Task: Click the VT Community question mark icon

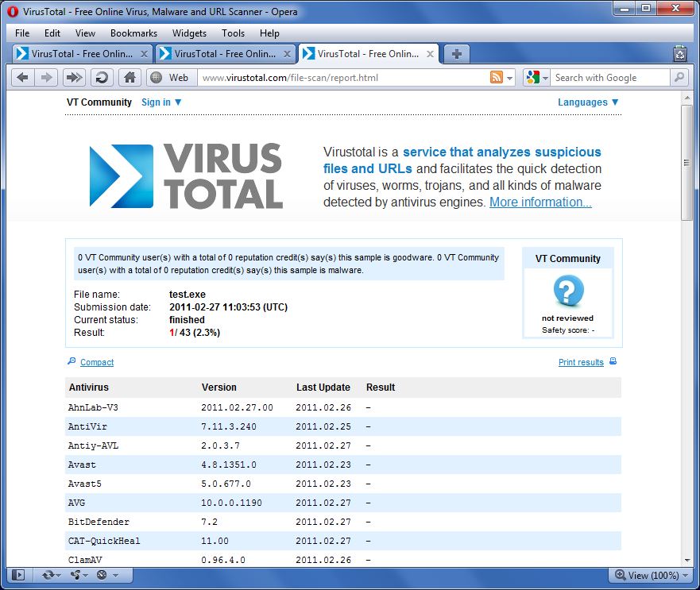Action: [x=568, y=291]
